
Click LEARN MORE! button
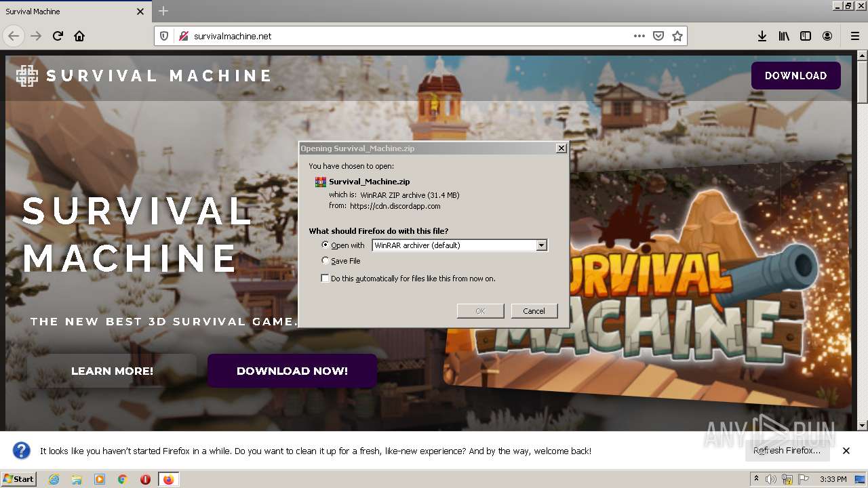112,371
